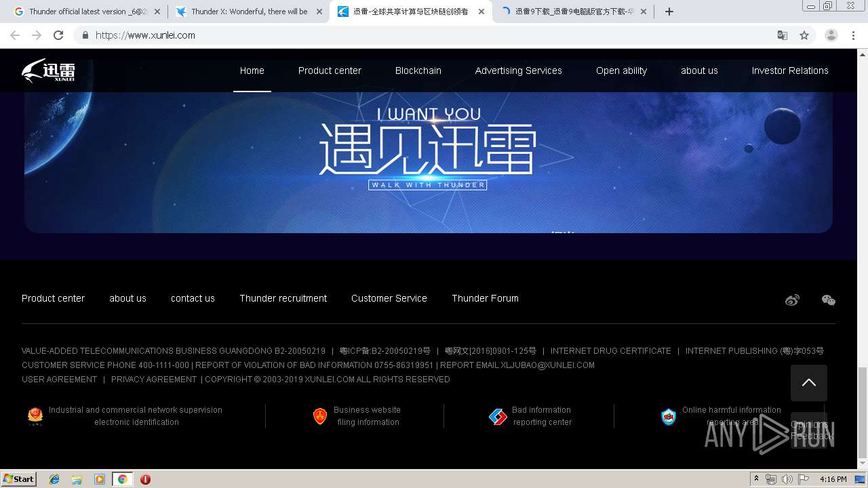Viewport: 868px width, 488px height.
Task: Click the red Opera taskbar icon
Action: coord(145,479)
